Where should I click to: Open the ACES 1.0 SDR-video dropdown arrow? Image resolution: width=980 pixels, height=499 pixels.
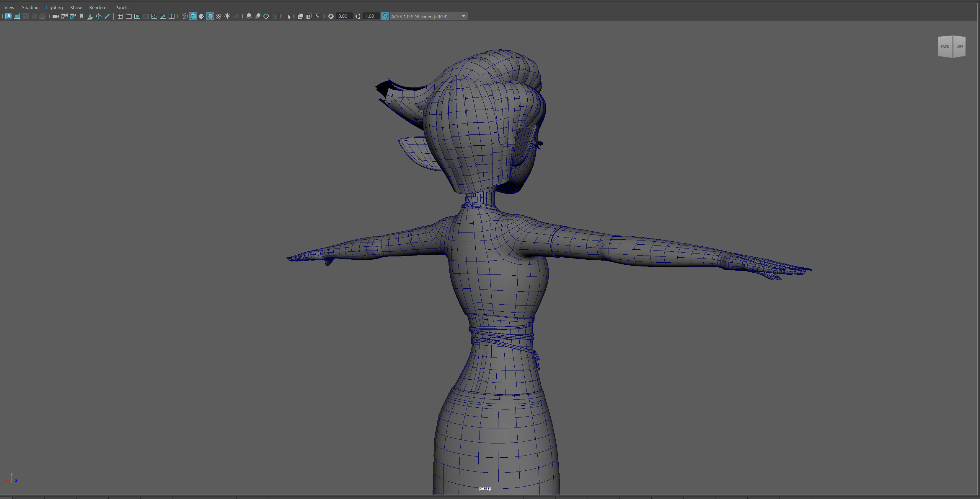pyautogui.click(x=463, y=16)
